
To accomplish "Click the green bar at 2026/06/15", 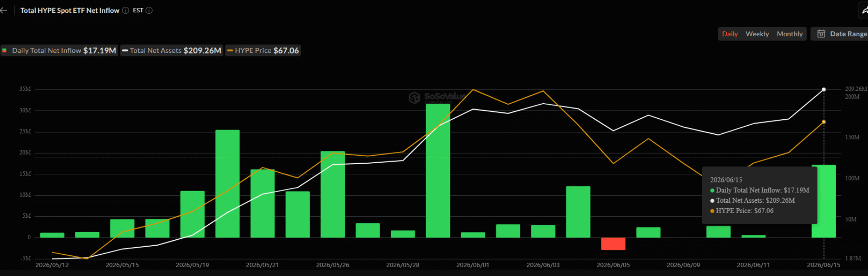I will point(824,201).
